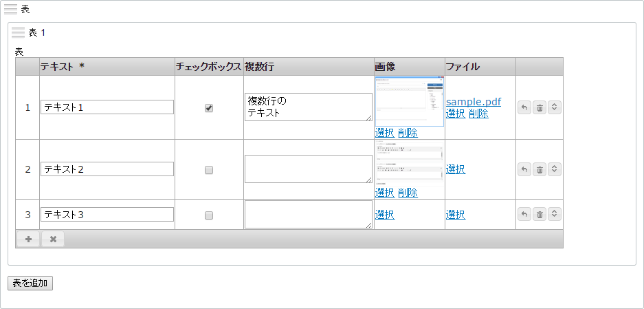Click the trash icon in row 3
Screen dimensions: 644x309
[x=540, y=214]
